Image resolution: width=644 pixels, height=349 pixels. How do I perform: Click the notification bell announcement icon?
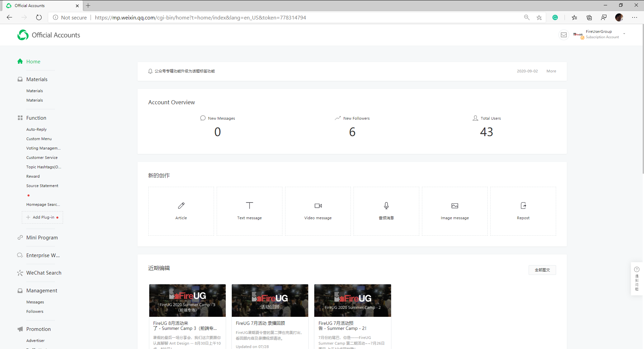(150, 71)
